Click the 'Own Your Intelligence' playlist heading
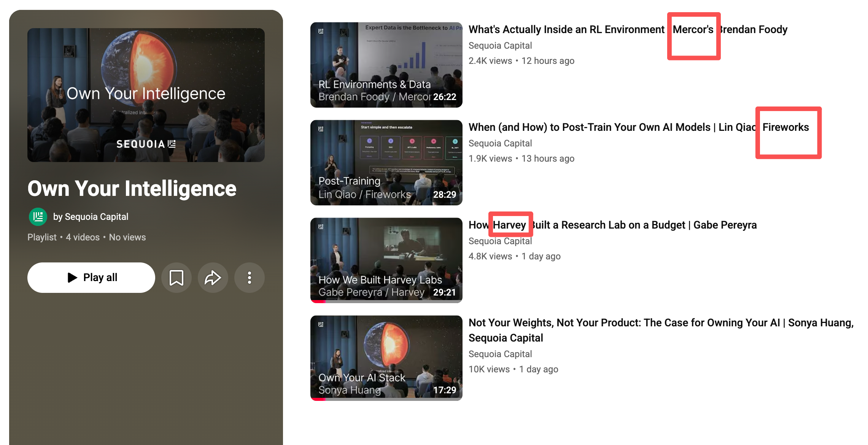The image size is (868, 445). [132, 189]
